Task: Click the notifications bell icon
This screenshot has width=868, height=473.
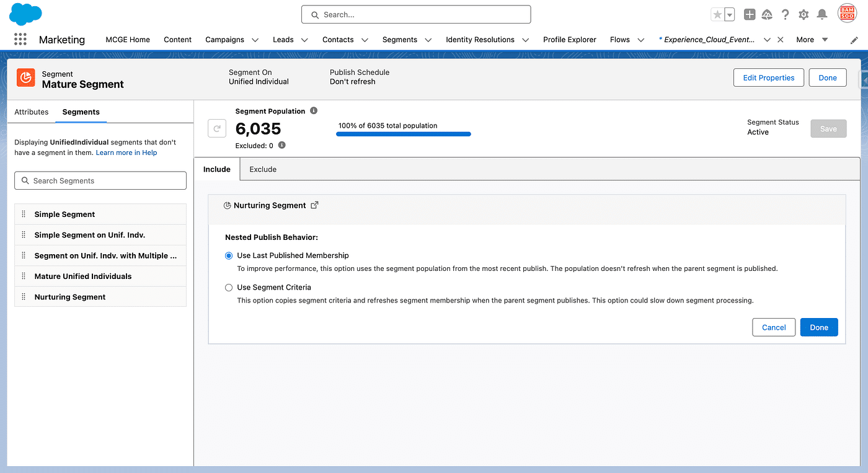Action: pyautogui.click(x=822, y=14)
